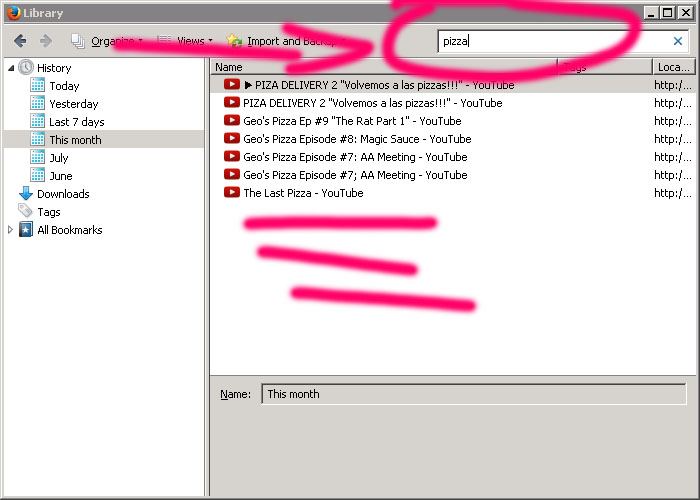
Task: Select June history folder
Action: [61, 176]
